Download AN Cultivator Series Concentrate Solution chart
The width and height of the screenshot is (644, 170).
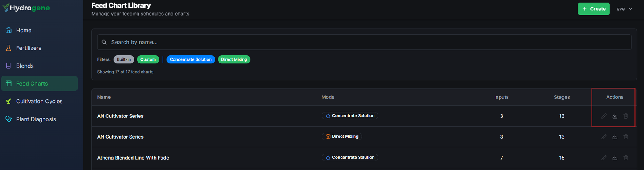pos(615,116)
